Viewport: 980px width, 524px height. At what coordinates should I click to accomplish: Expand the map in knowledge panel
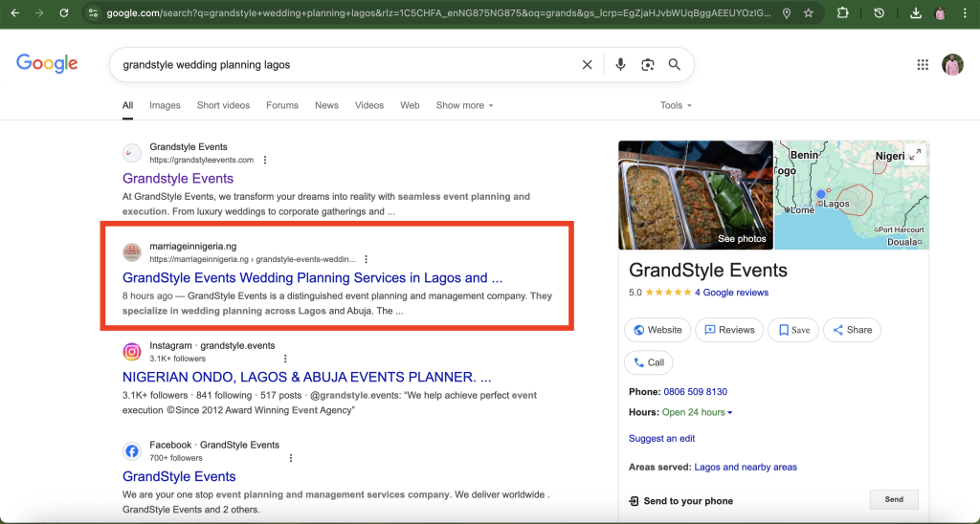click(915, 154)
